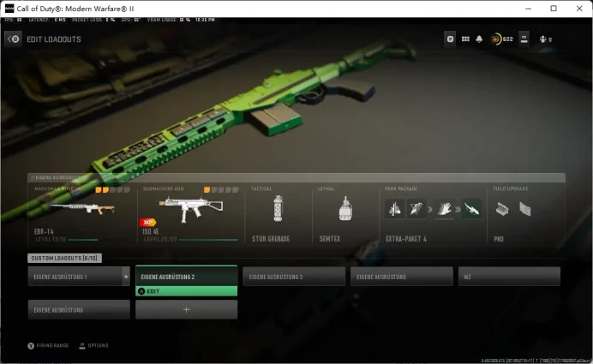Click the Custom Loadouts [6/10] label
Image resolution: width=593 pixels, height=364 pixels.
[64, 258]
